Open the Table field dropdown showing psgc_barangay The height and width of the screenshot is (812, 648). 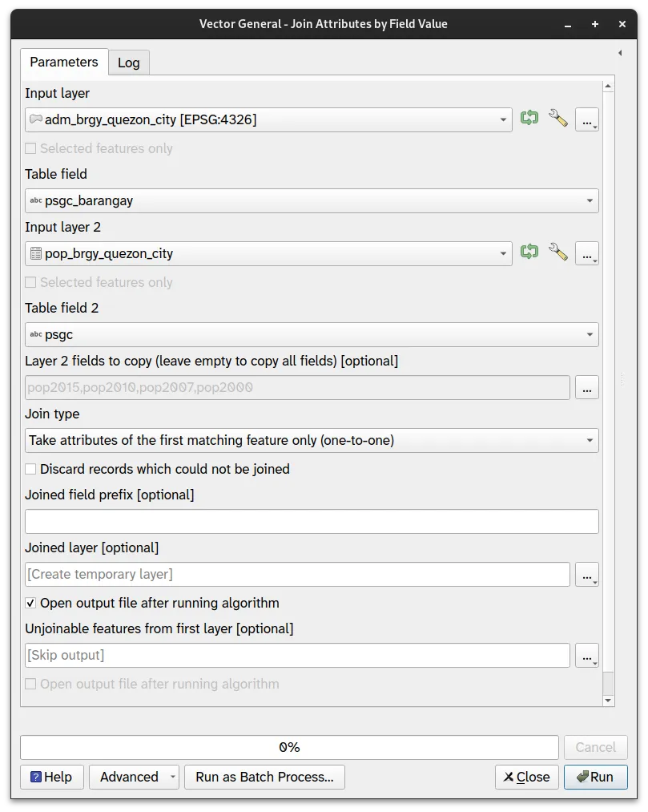(311, 200)
